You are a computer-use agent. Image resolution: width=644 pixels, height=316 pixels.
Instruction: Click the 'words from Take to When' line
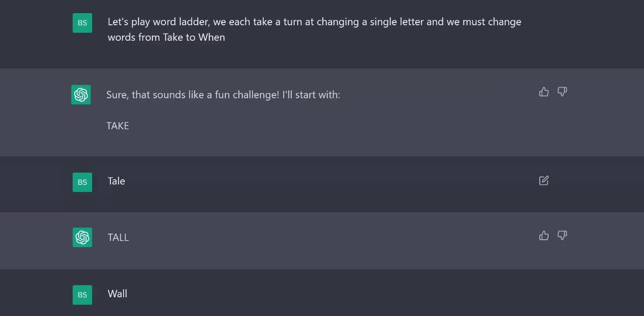[x=166, y=37]
